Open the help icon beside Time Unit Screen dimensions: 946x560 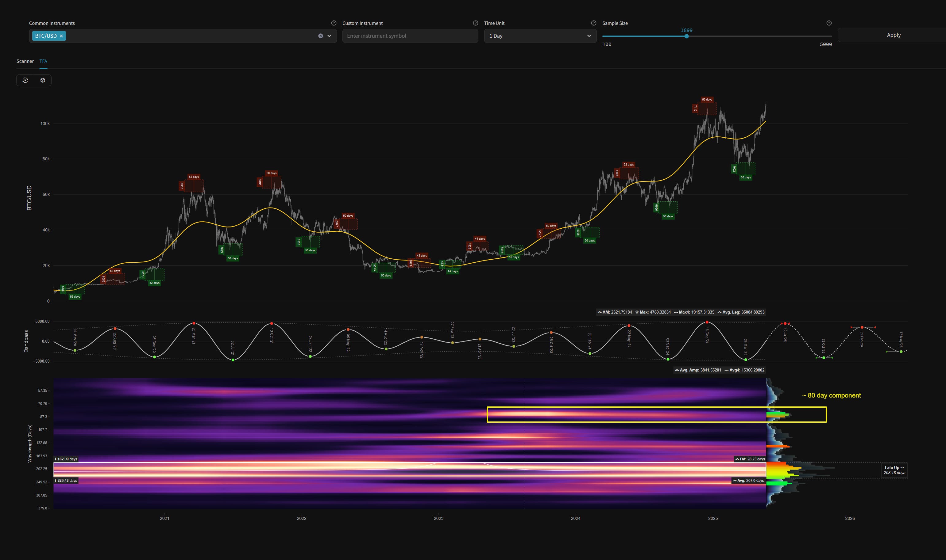594,23
